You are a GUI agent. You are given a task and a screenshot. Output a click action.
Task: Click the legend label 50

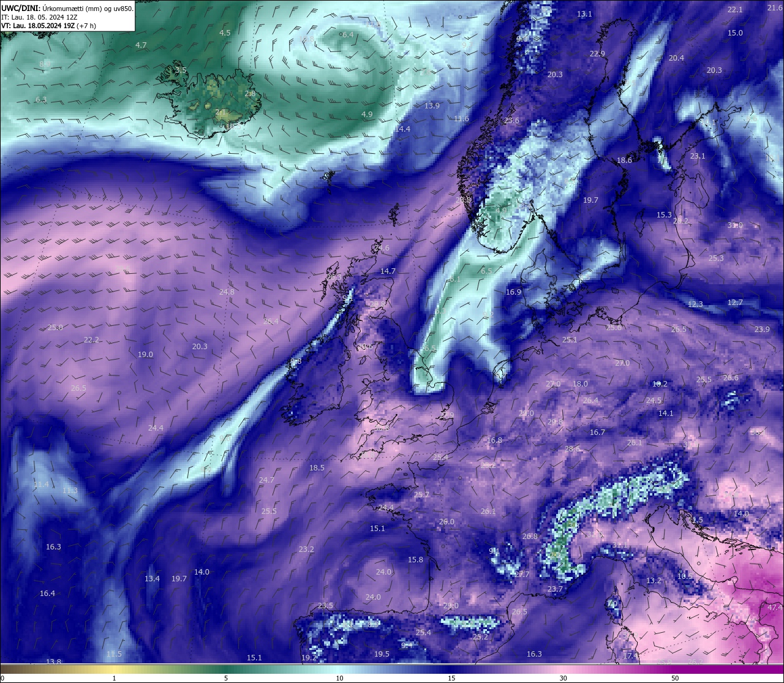[674, 678]
